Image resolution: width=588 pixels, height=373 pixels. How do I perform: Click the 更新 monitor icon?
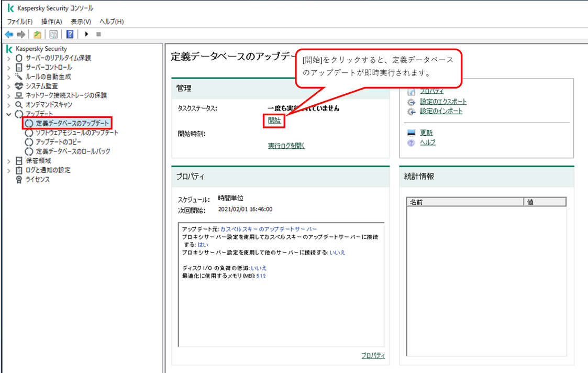pos(412,133)
